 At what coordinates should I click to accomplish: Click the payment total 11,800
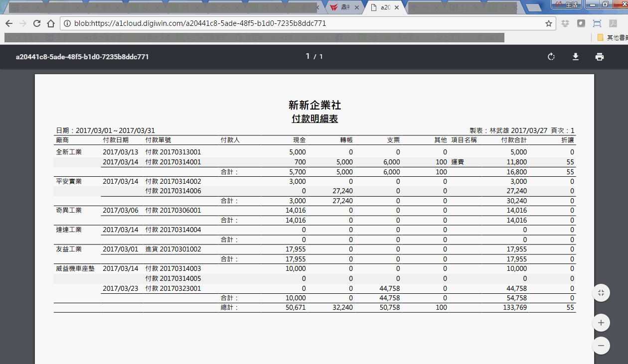pyautogui.click(x=517, y=162)
